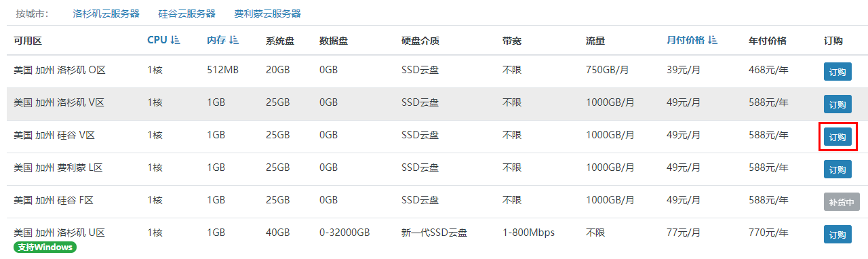Click 订购 for the 洛杉矶 V区 plan
This screenshot has width=868, height=259.
click(x=837, y=104)
